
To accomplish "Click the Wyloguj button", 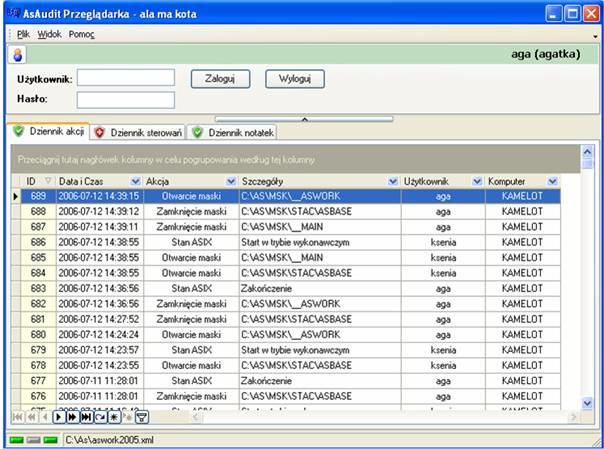I will [x=295, y=79].
